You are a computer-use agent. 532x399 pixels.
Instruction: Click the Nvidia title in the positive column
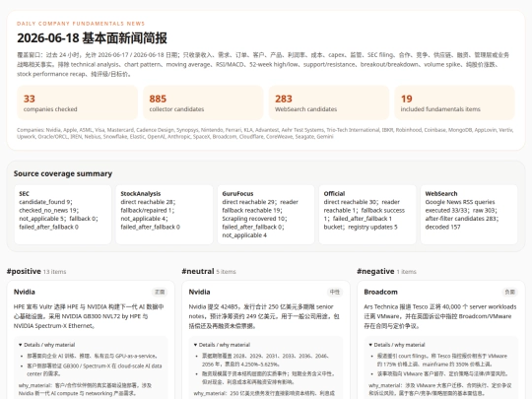(24, 293)
